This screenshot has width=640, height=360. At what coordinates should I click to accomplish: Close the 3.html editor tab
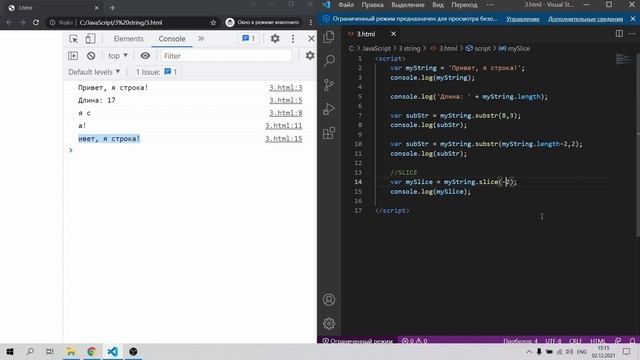pyautogui.click(x=393, y=34)
